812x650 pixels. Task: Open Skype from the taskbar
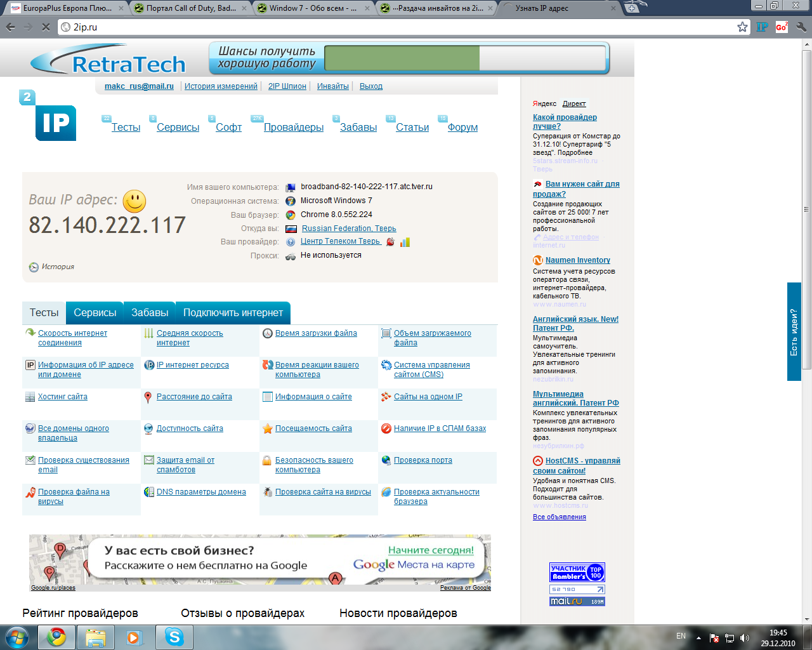pos(174,637)
